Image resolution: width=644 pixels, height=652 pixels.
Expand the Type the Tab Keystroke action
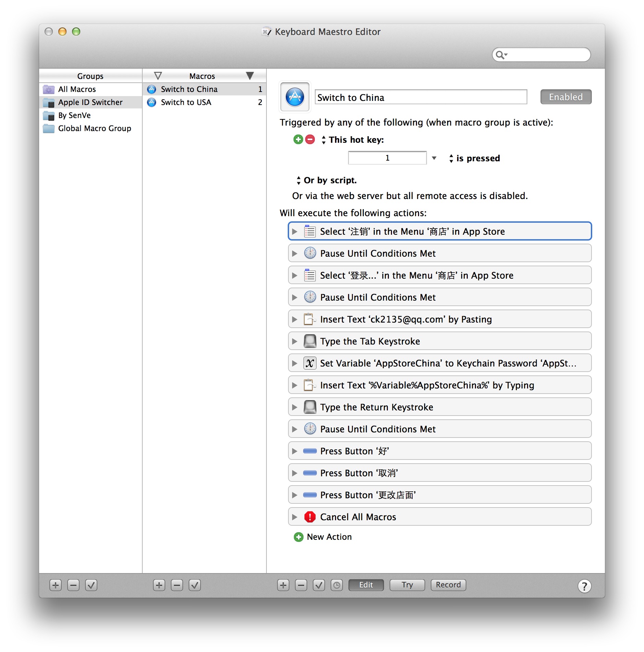[295, 341]
